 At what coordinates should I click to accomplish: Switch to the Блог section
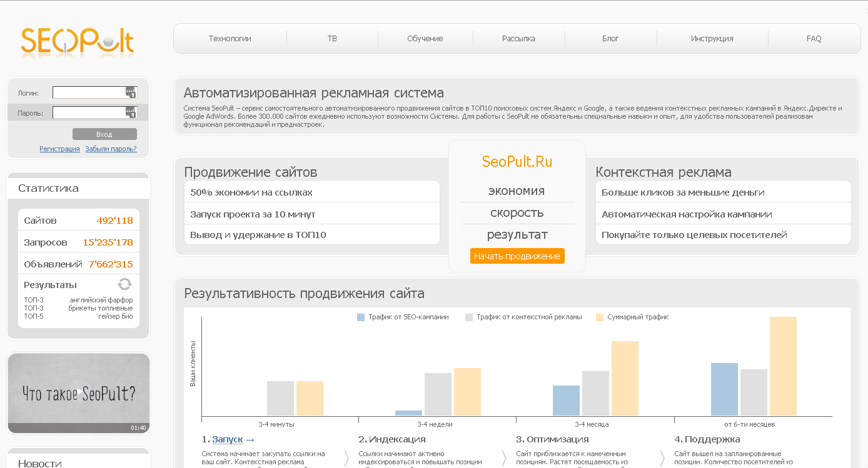tap(610, 38)
